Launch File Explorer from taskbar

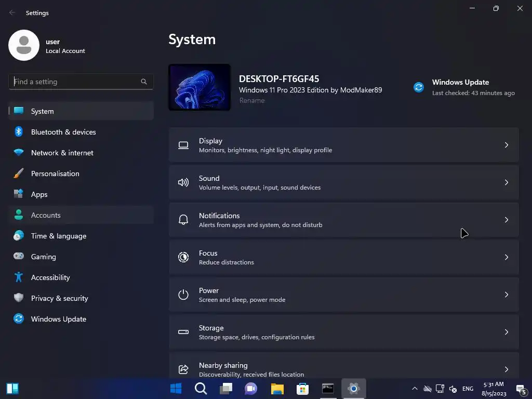[x=277, y=389]
